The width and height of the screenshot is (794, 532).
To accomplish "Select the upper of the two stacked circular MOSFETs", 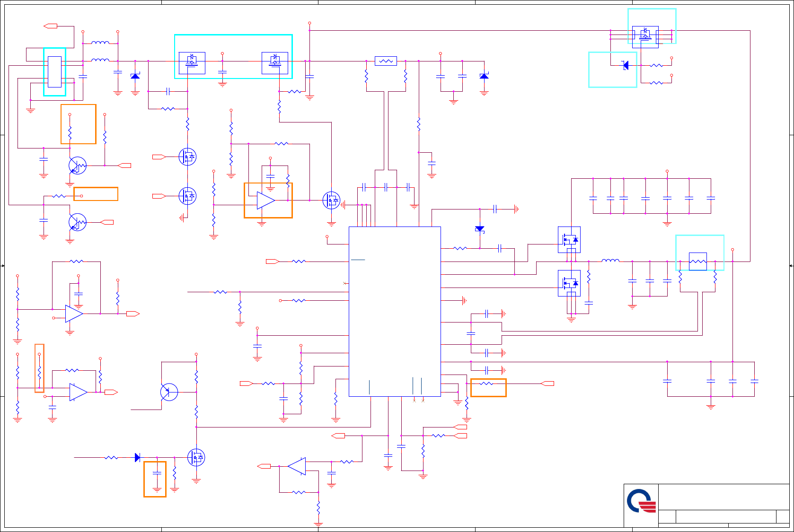I will coord(187,157).
